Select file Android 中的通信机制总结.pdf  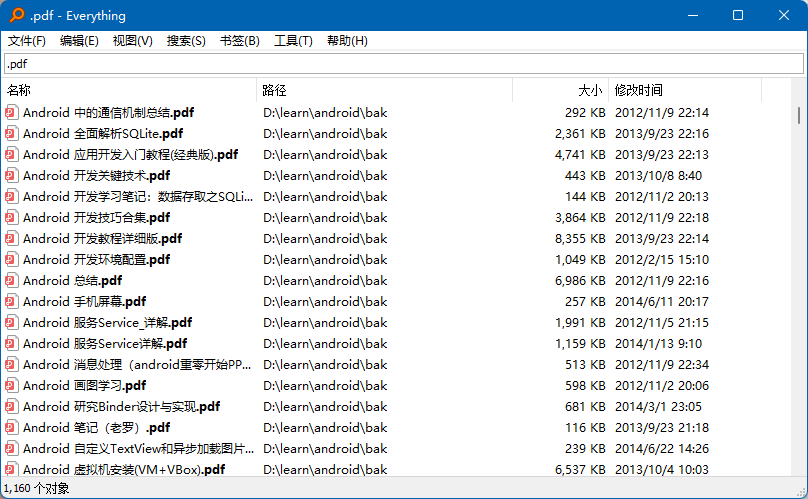108,112
